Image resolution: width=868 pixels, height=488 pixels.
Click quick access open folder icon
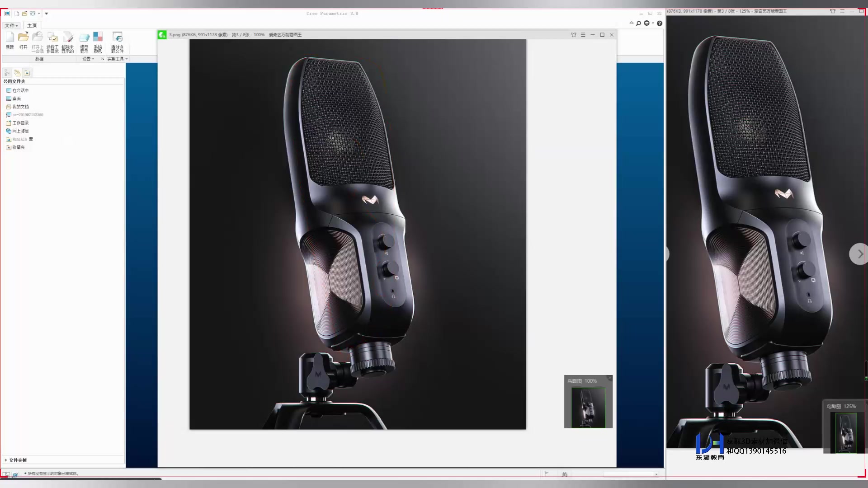coord(24,14)
